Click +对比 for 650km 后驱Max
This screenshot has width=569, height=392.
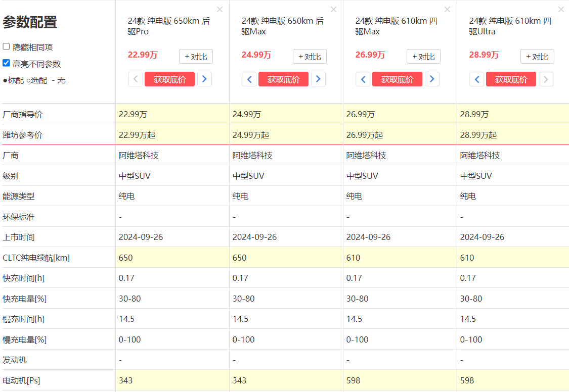click(x=310, y=57)
